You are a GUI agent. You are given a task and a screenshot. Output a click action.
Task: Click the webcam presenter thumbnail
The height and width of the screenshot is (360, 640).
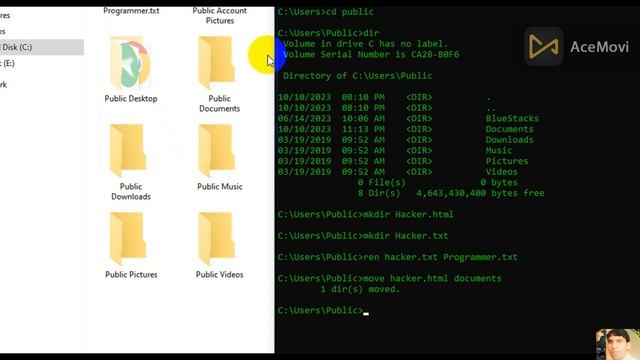[x=618, y=344]
